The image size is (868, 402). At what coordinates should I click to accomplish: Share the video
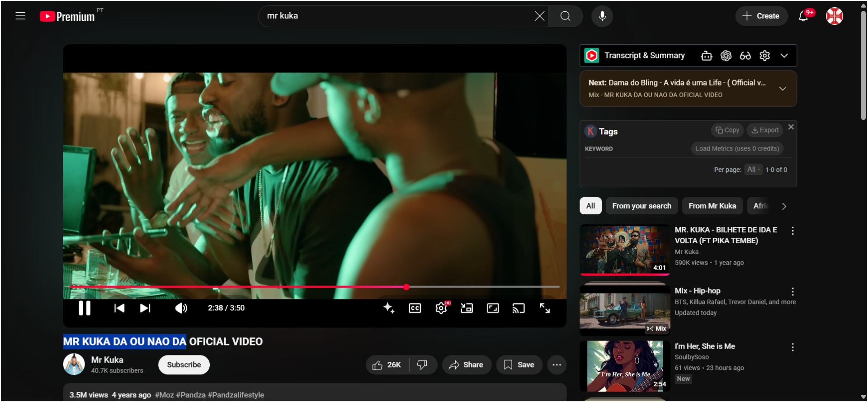466,365
